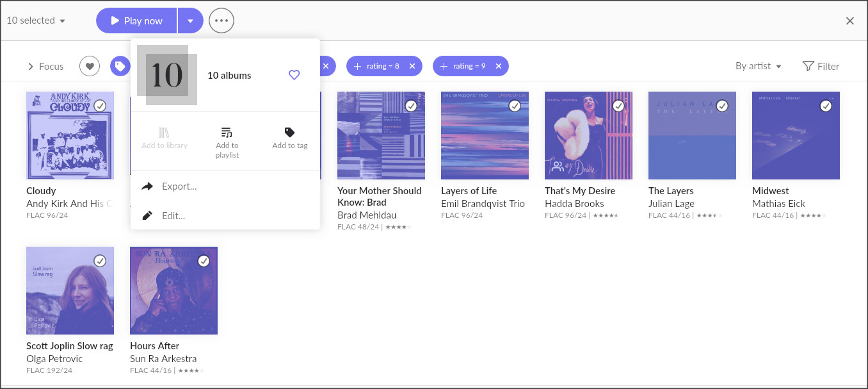The image size is (868, 389).
Task: Uncheck the Midwest album selection
Action: coord(826,106)
